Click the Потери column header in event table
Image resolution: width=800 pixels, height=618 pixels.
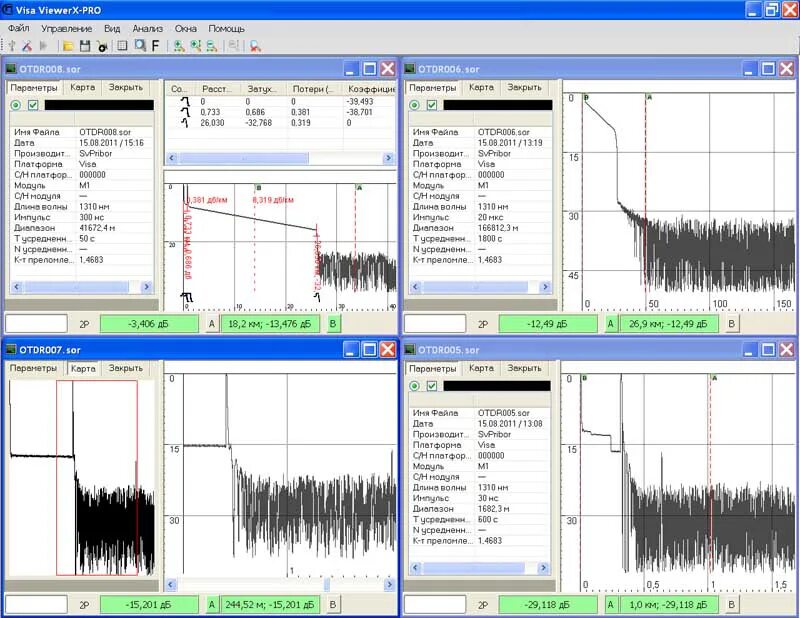pos(314,89)
